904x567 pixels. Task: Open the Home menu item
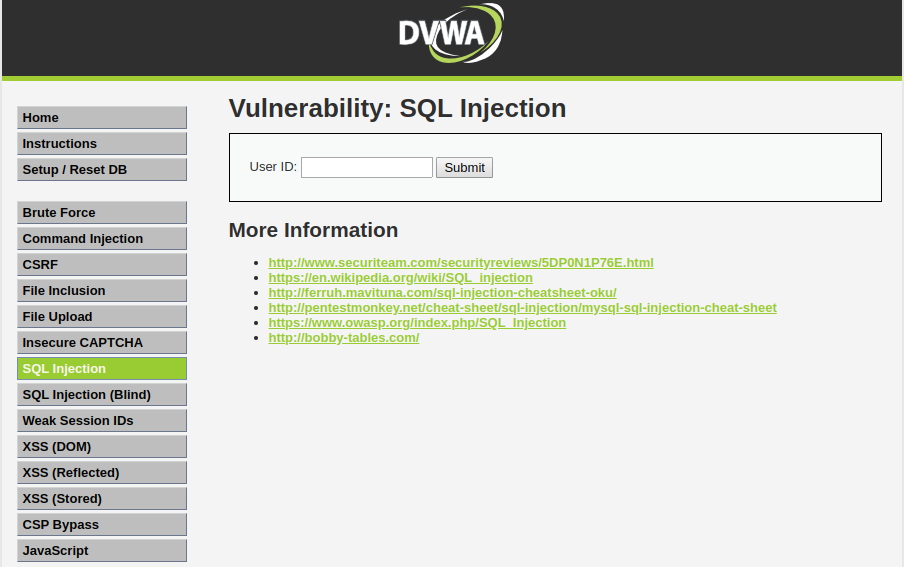pyautogui.click(x=101, y=118)
